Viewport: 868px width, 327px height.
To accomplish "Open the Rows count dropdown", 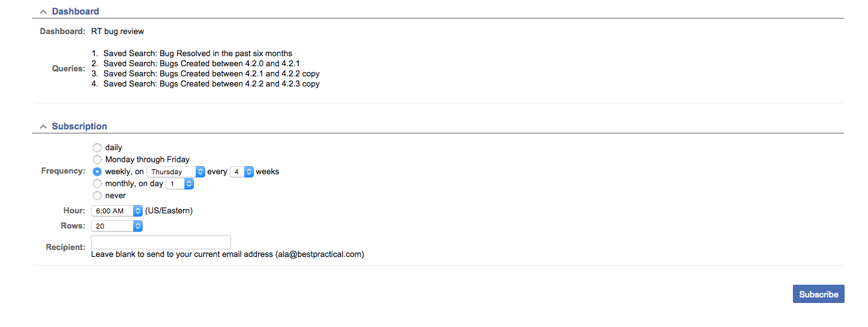I will pos(117,225).
